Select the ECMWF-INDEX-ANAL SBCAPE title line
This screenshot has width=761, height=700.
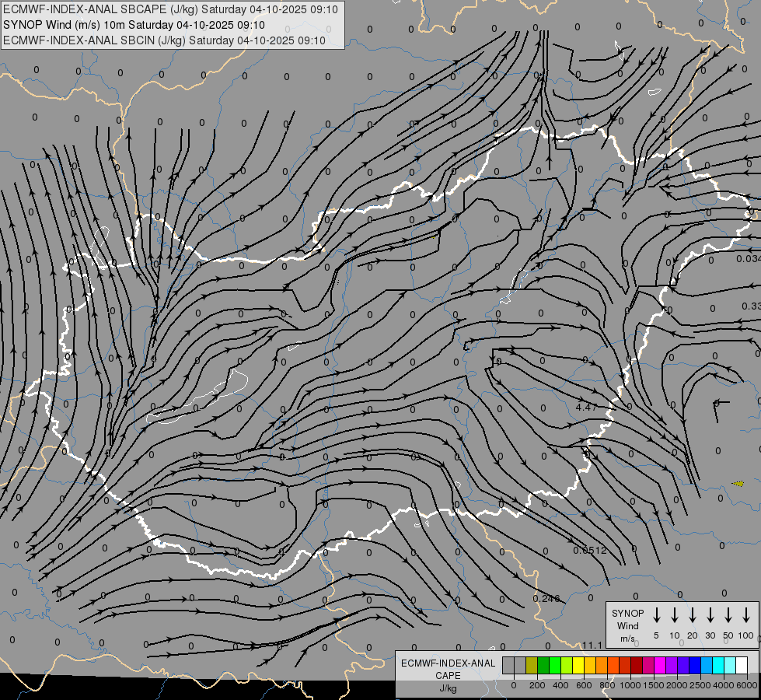pos(170,9)
